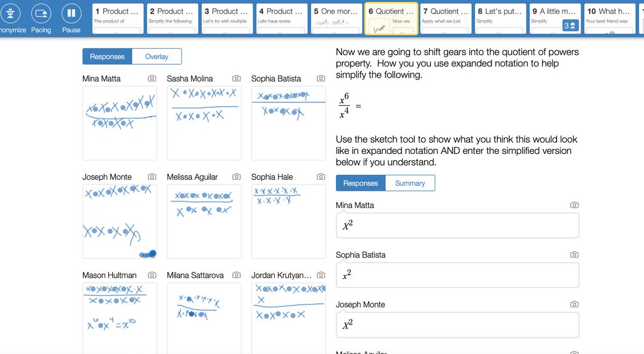
Task: Open Jordan Krutyan's sketch thumbnail
Action: pos(289,318)
